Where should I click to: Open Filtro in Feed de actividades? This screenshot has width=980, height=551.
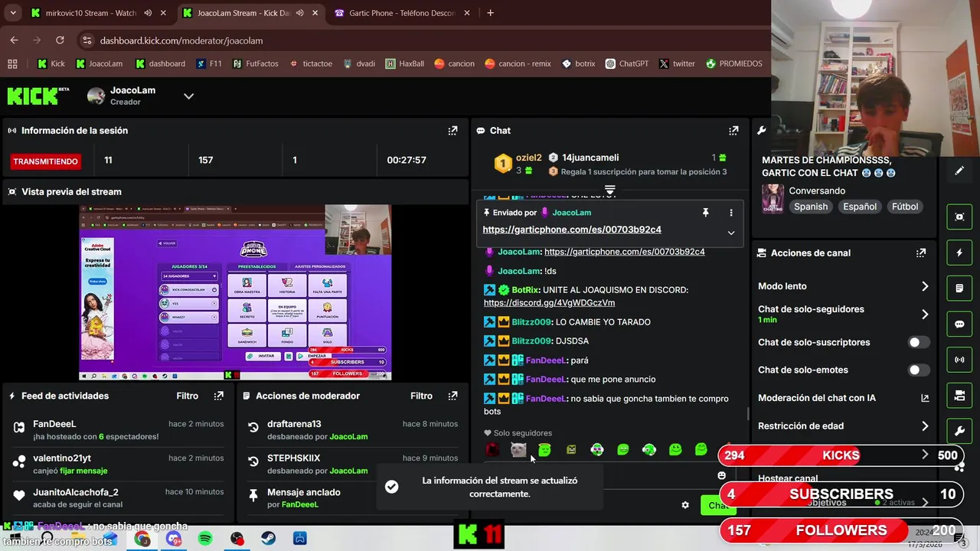187,396
